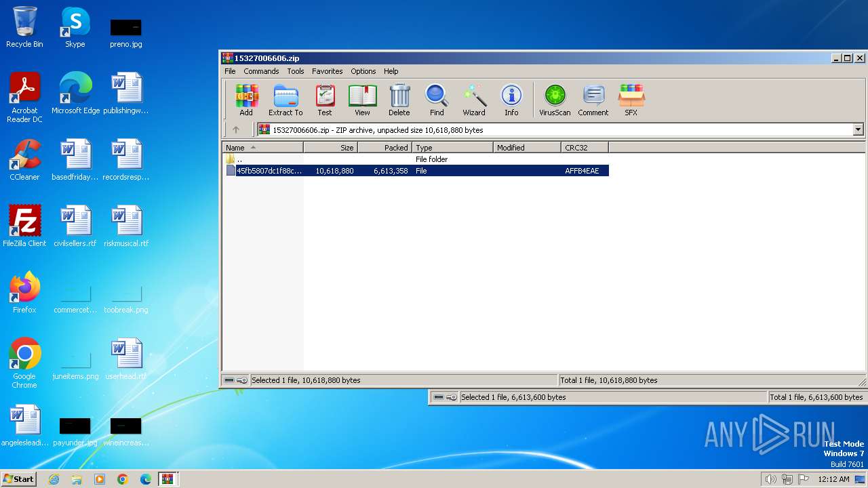The height and width of the screenshot is (488, 868).
Task: Sort by Name column header
Action: pyautogui.click(x=263, y=147)
